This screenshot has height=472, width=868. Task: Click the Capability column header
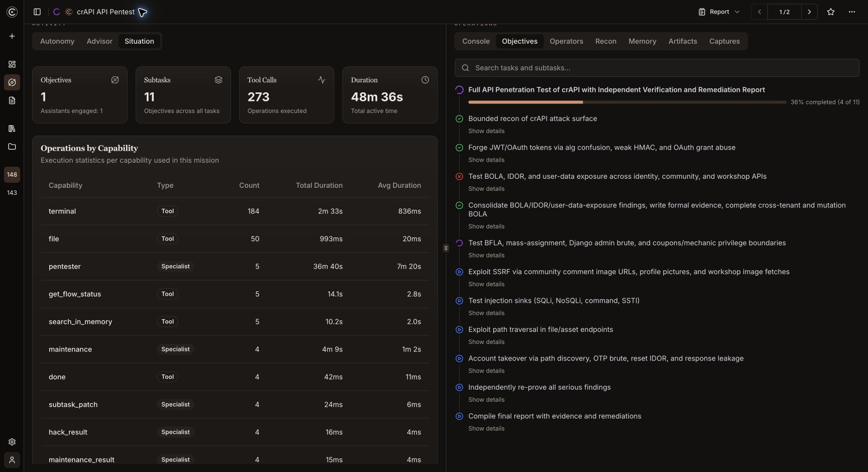click(65, 185)
